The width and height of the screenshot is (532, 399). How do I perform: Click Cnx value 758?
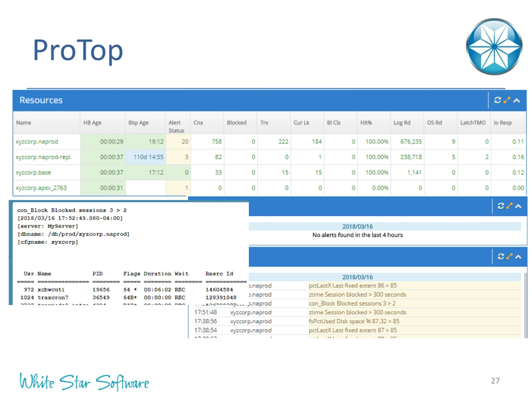point(217,142)
